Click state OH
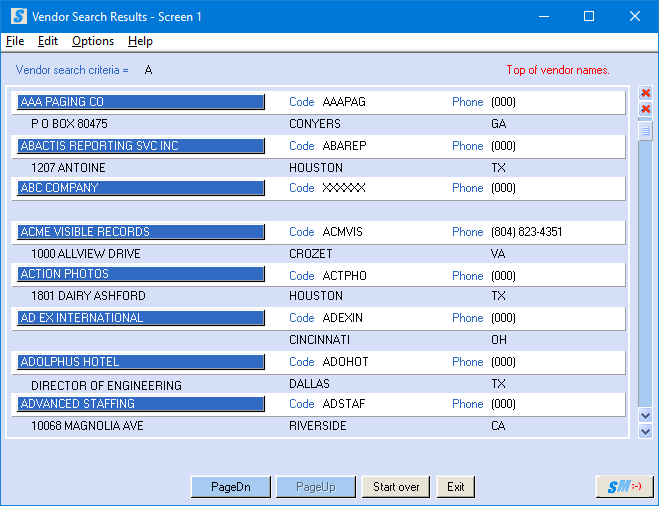The image size is (659, 506). [499, 340]
